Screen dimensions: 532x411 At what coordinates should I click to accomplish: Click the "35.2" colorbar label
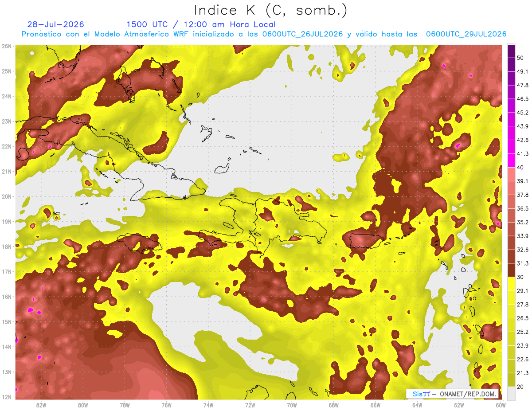tap(522, 222)
